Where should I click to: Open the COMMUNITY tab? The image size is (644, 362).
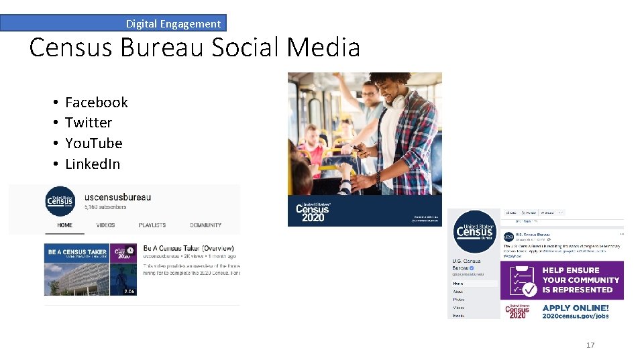point(205,225)
